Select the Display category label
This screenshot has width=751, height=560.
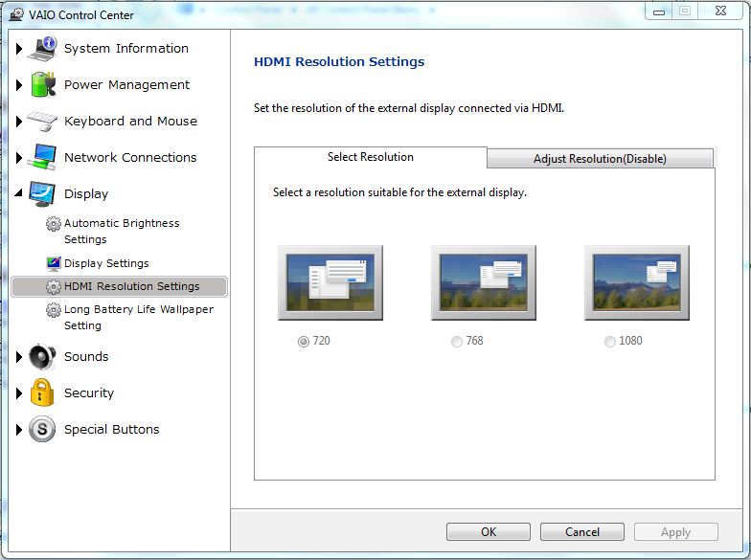point(86,193)
